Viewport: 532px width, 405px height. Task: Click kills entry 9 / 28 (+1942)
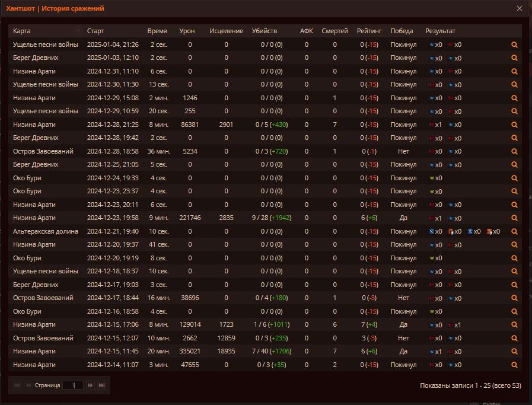pos(272,218)
